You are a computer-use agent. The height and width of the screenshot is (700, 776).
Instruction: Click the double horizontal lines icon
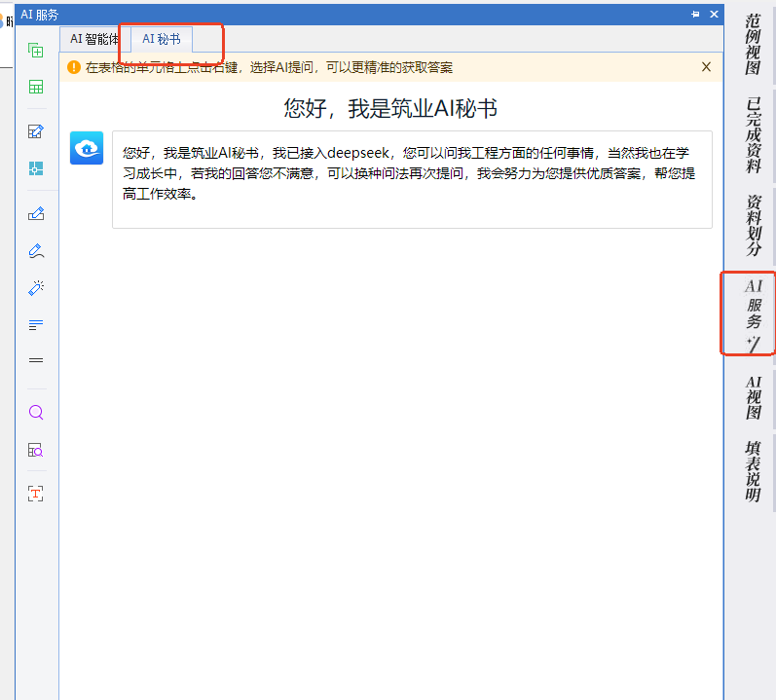(36, 360)
